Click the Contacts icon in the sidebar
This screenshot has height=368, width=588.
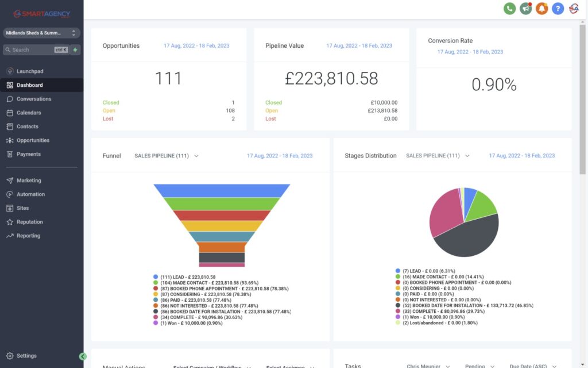pos(10,126)
